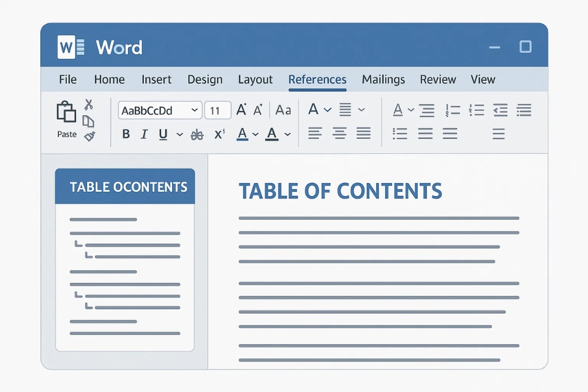The height and width of the screenshot is (392, 588).
Task: Open the font color dropdown arrow
Action: coord(255,134)
